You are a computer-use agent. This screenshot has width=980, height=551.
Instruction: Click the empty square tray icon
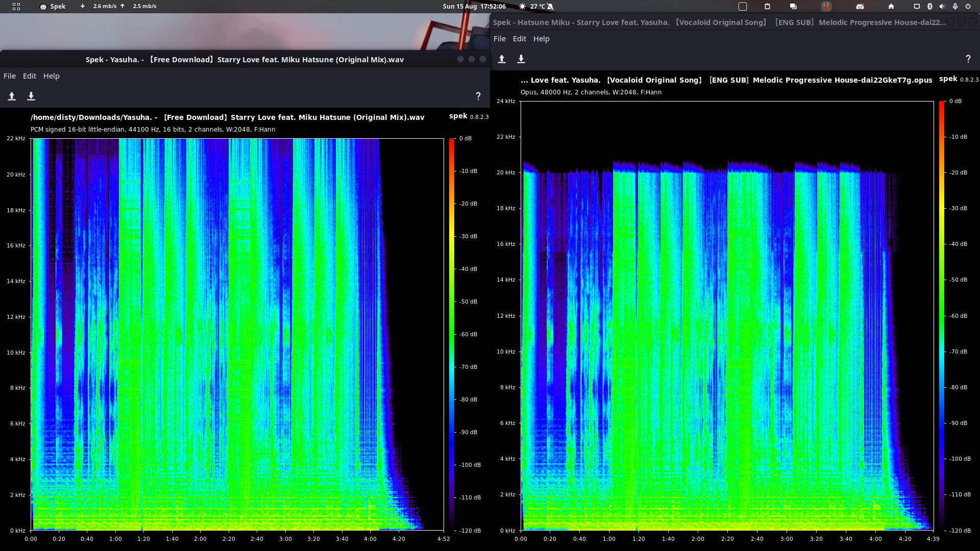(x=743, y=7)
